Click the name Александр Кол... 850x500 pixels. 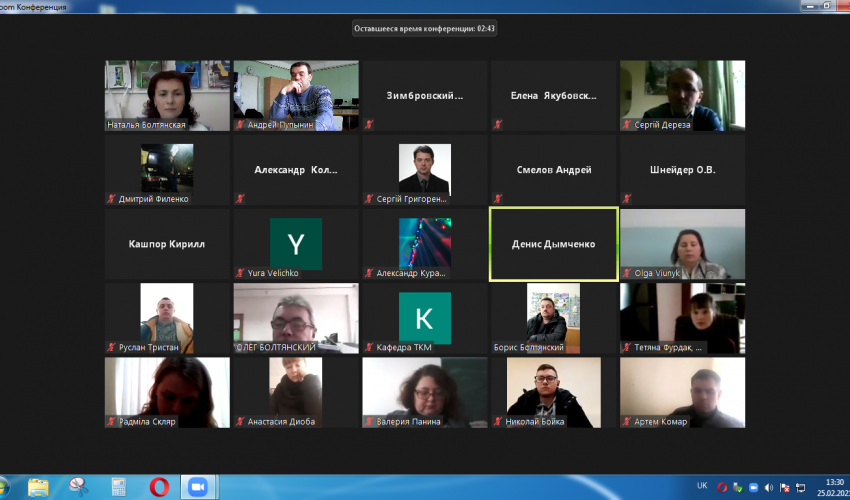[x=296, y=170]
